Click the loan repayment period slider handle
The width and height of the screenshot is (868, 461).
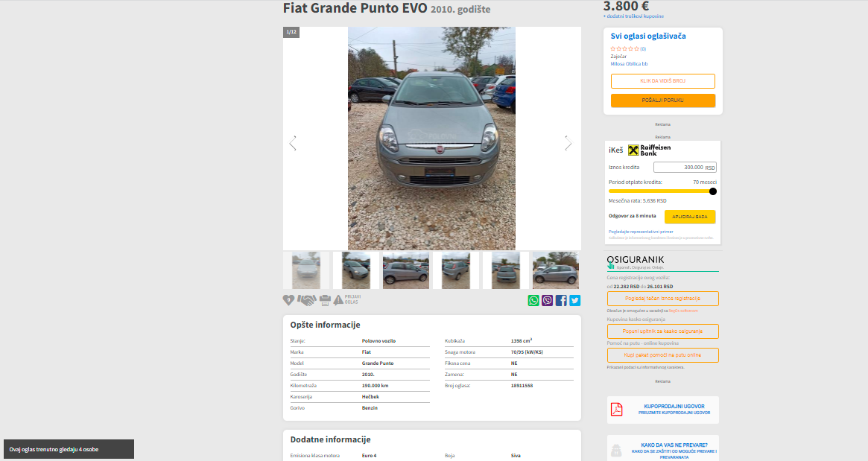[x=713, y=191]
